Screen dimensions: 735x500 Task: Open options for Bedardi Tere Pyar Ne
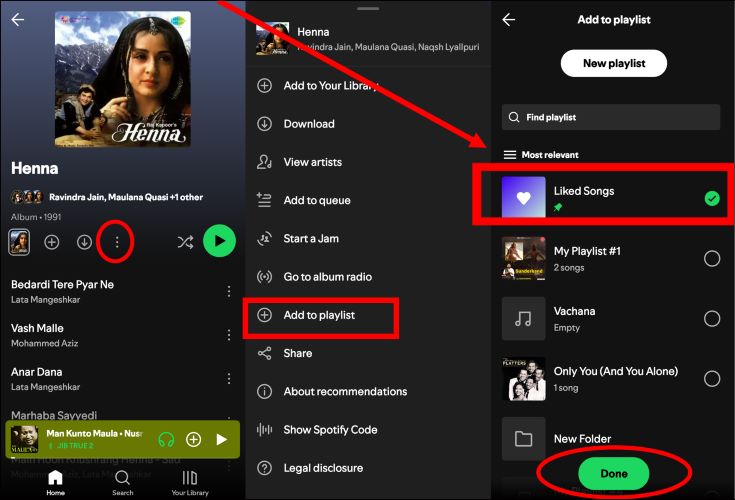229,291
